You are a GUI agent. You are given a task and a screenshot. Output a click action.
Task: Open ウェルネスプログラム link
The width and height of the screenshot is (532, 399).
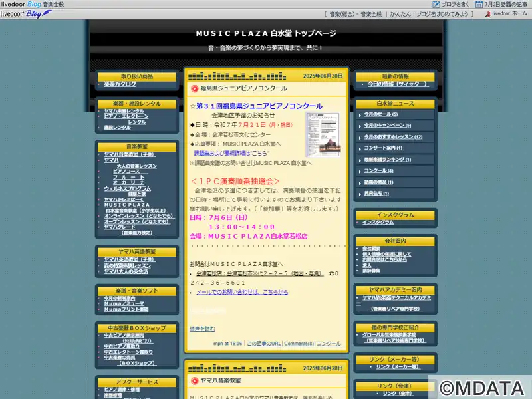[127, 188]
